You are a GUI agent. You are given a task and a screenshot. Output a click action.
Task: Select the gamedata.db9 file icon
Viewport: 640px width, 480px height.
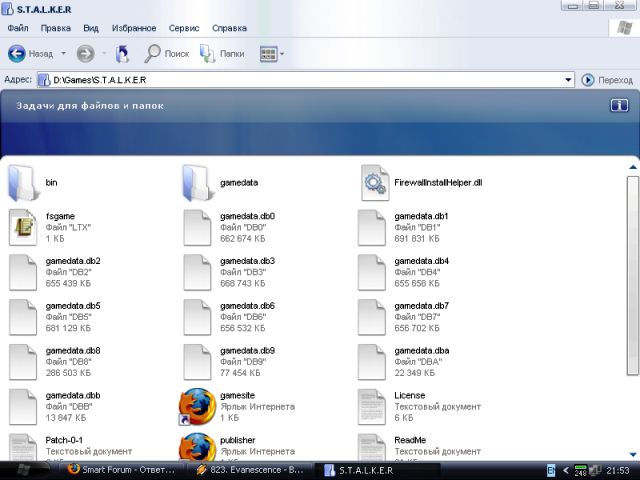197,362
